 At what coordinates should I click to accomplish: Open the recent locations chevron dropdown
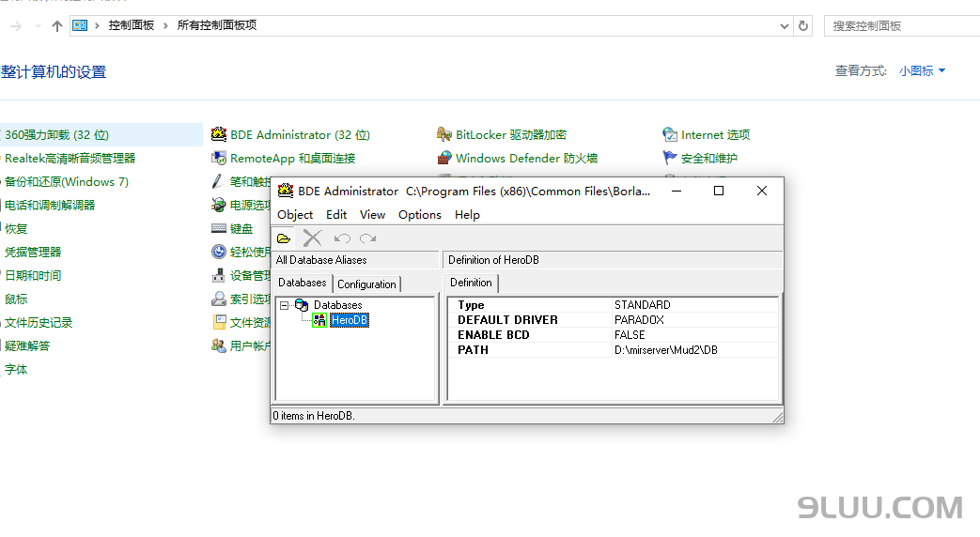click(38, 26)
